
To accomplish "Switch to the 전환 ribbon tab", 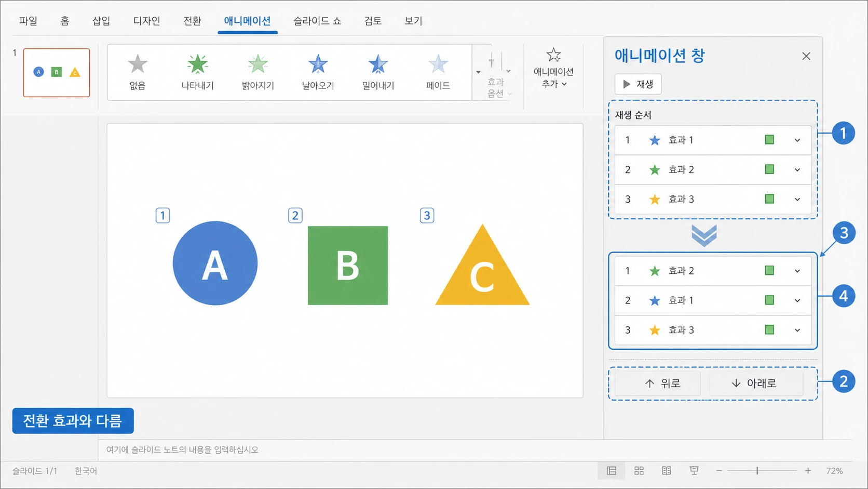I will point(192,21).
